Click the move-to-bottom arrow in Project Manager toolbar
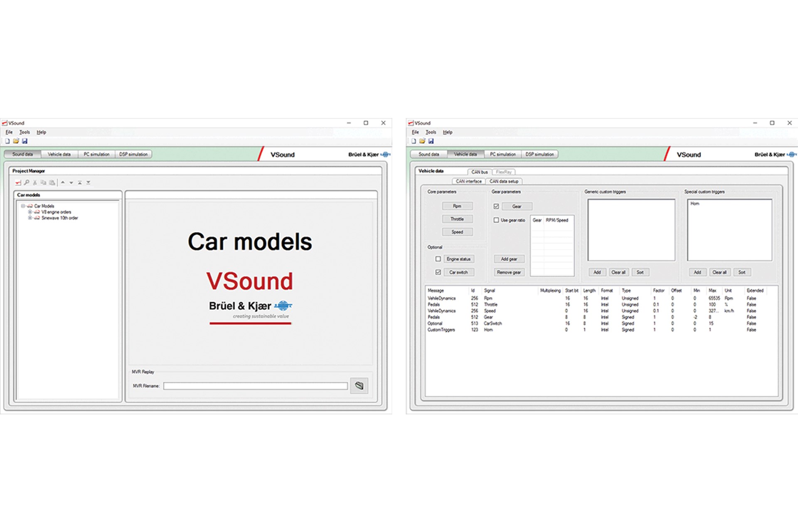798x532 pixels. [89, 182]
